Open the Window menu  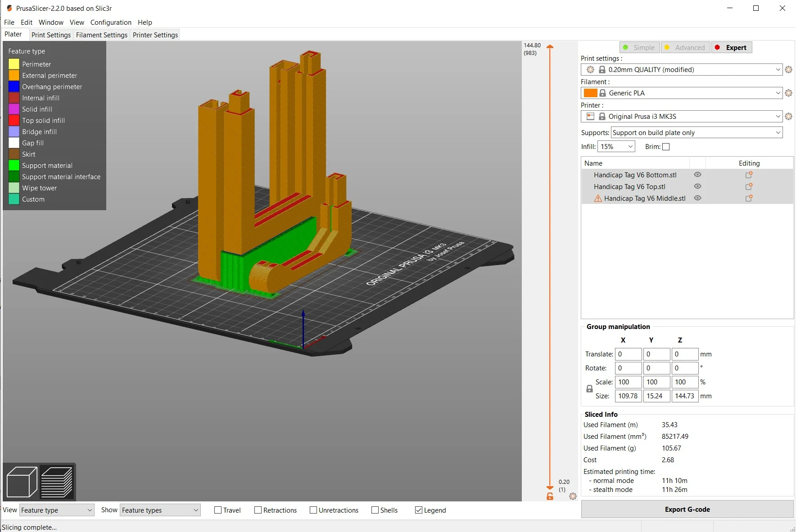51,23
